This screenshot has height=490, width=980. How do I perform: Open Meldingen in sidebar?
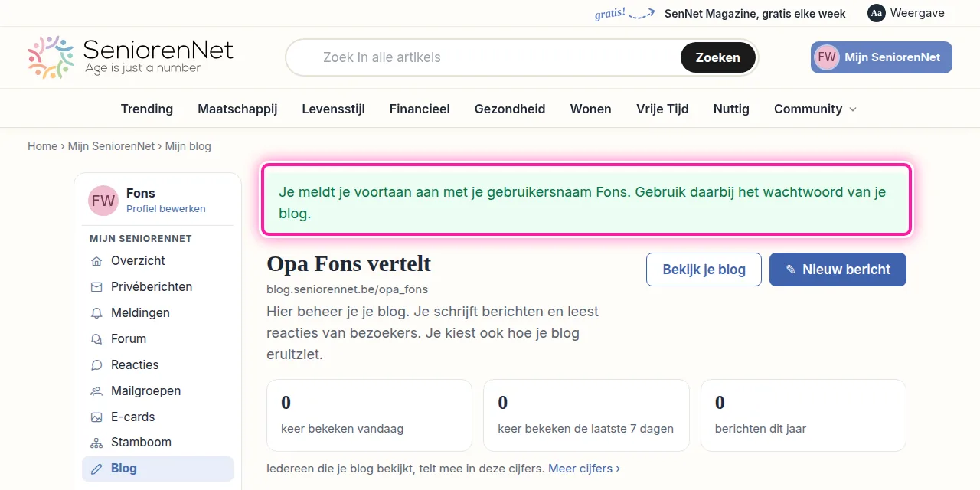(158, 313)
